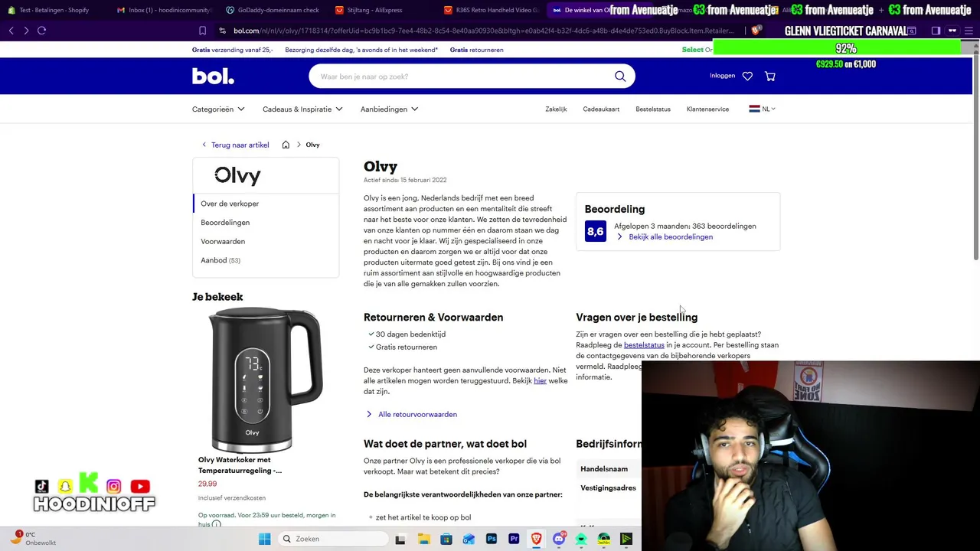The height and width of the screenshot is (551, 980).
Task: Expand Aanbiedingen dropdown
Action: pyautogui.click(x=389, y=109)
